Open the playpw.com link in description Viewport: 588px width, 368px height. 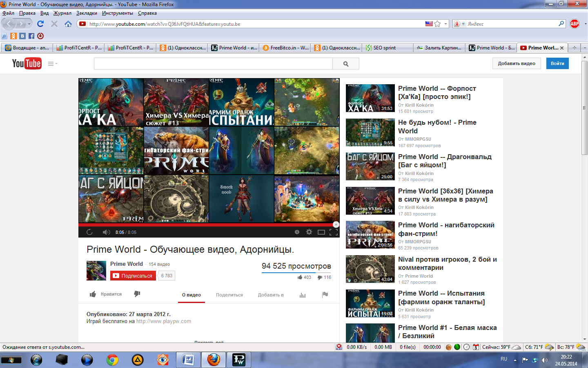(x=164, y=321)
